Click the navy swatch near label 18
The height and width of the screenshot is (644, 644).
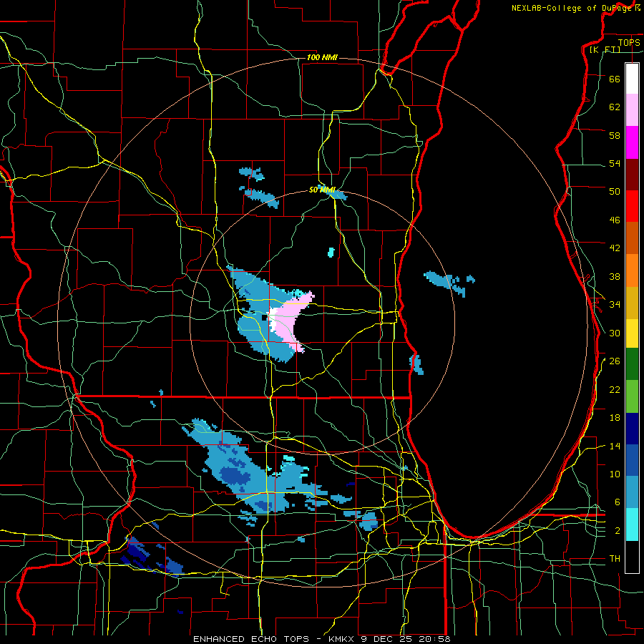click(632, 429)
